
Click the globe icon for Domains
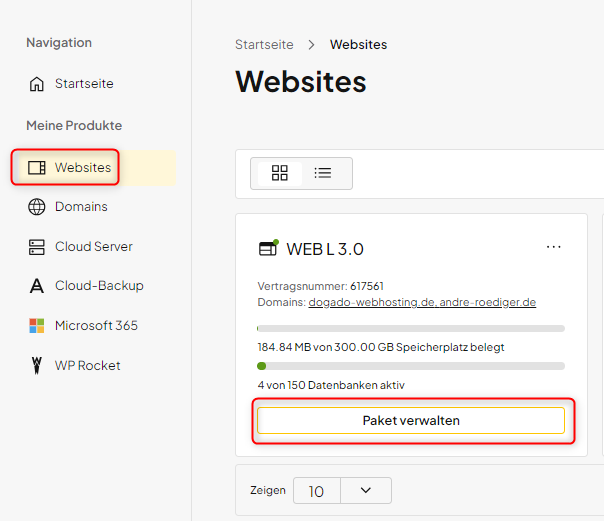tap(37, 207)
